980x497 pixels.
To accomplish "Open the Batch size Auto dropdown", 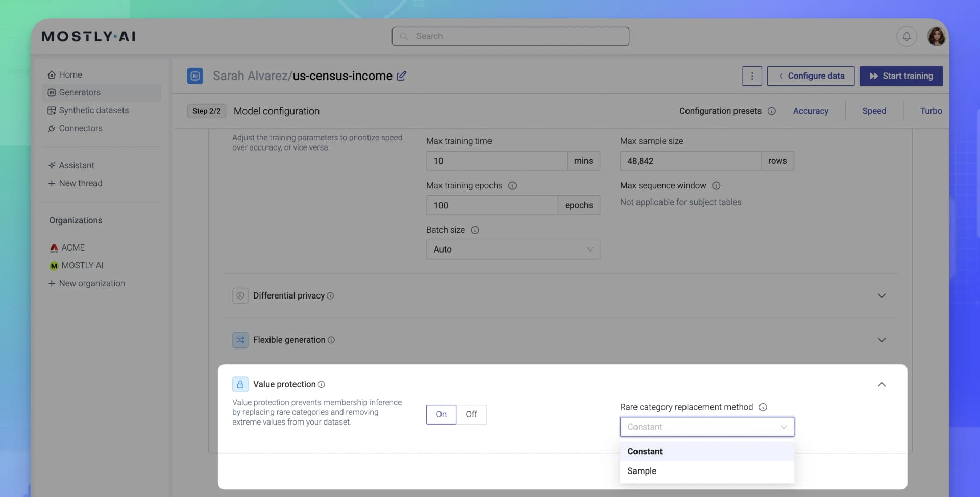I will click(x=513, y=250).
